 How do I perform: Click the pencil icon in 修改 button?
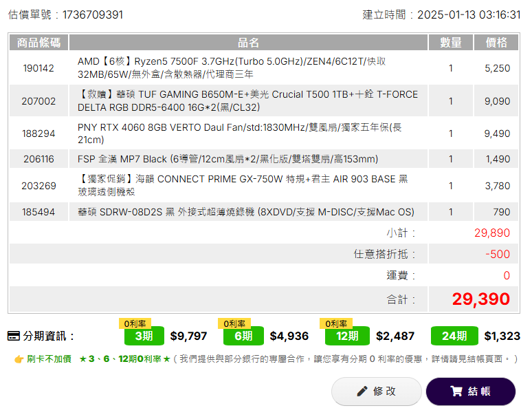(x=362, y=391)
